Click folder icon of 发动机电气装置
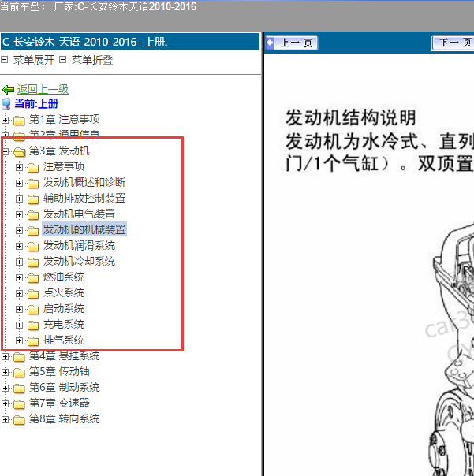 click(x=33, y=215)
